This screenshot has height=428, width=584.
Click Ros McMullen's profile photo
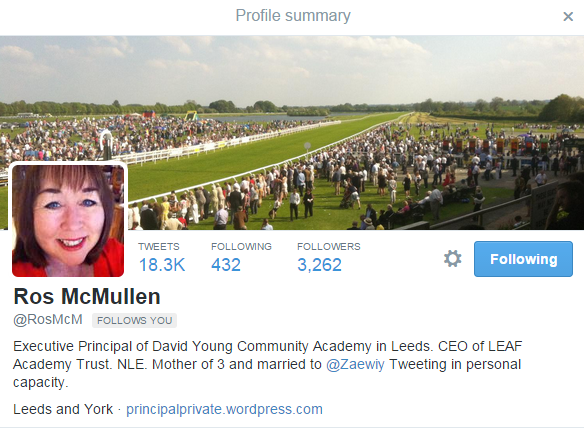pyautogui.click(x=68, y=221)
